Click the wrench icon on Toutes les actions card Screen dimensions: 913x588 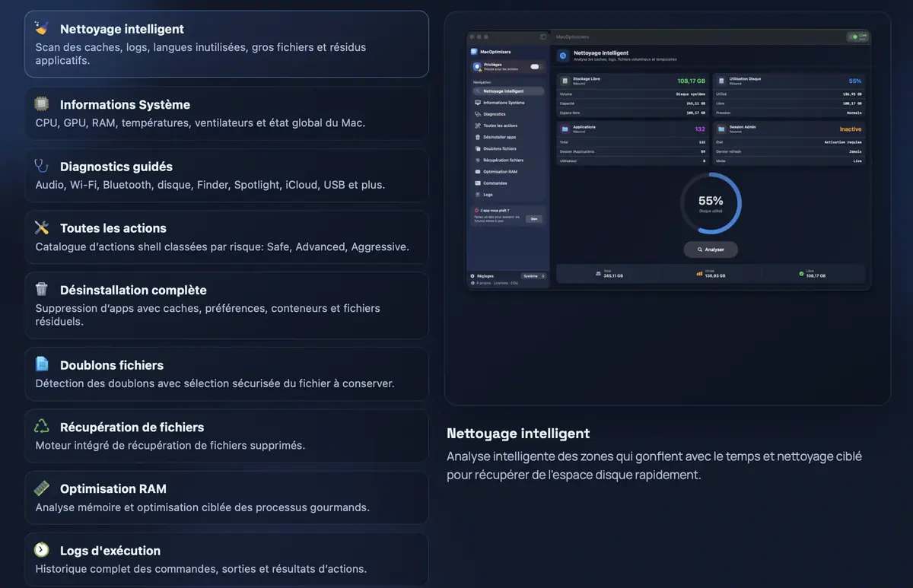[x=42, y=227]
